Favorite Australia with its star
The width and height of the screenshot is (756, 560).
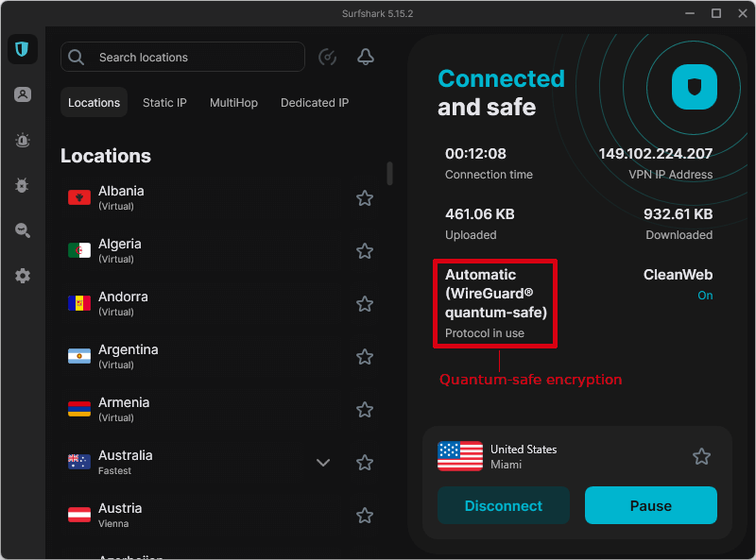click(x=365, y=463)
